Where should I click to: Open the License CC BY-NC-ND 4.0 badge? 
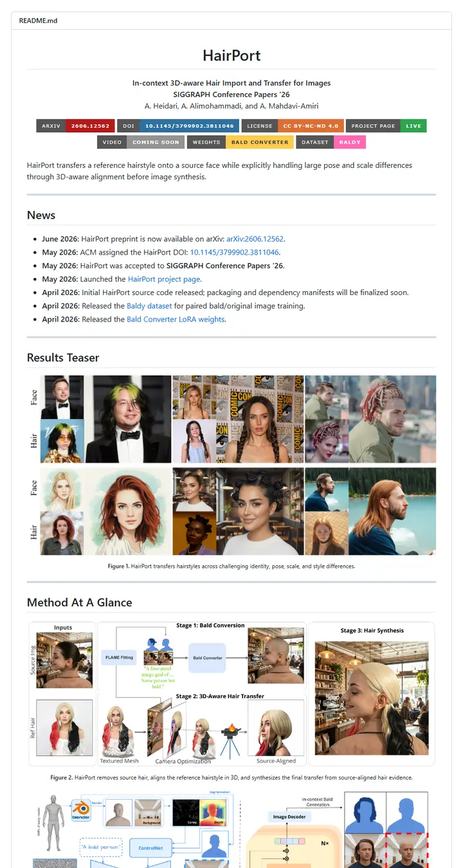[x=293, y=126]
